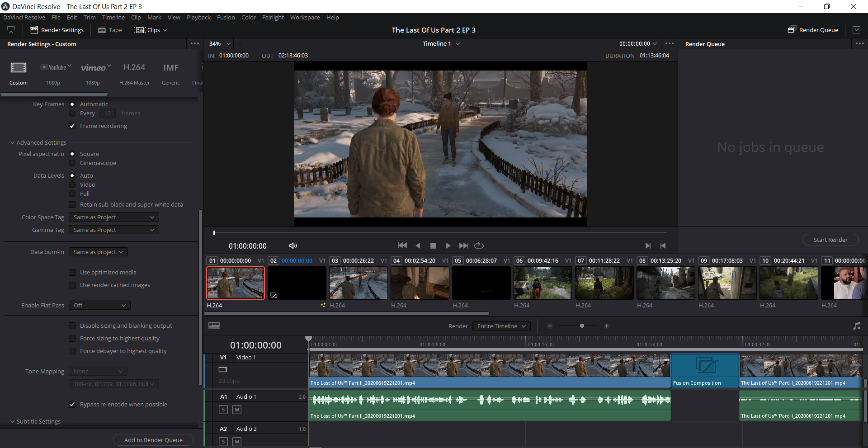Click the top-left monitor output icon

coord(11,30)
